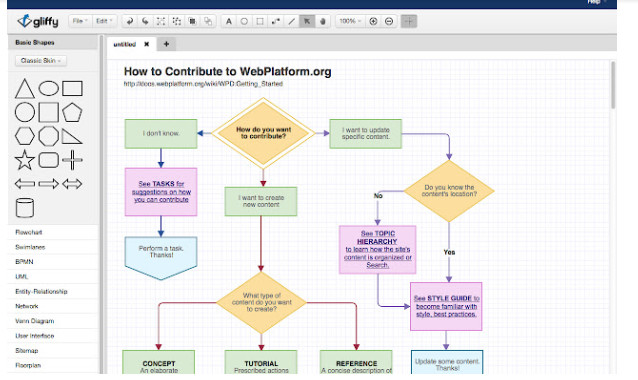Select the Ellipse drawing tool
Viewport: 638px width, 380px height.
point(244,21)
